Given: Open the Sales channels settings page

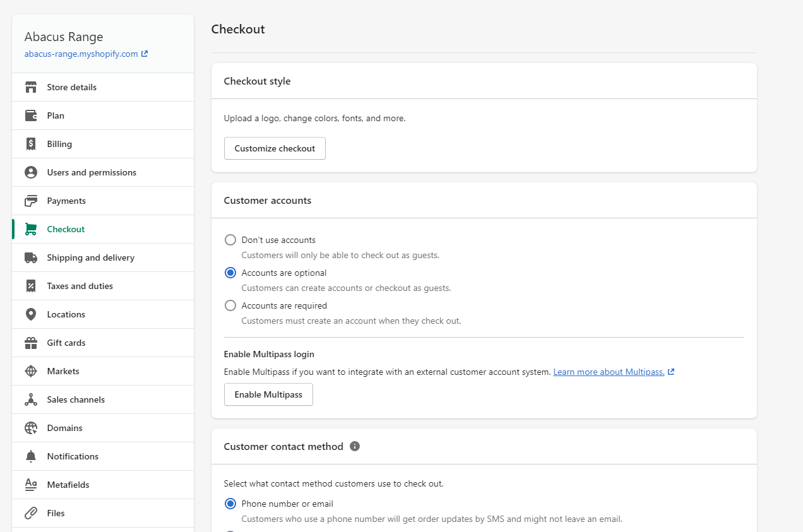Looking at the screenshot, I should point(76,399).
